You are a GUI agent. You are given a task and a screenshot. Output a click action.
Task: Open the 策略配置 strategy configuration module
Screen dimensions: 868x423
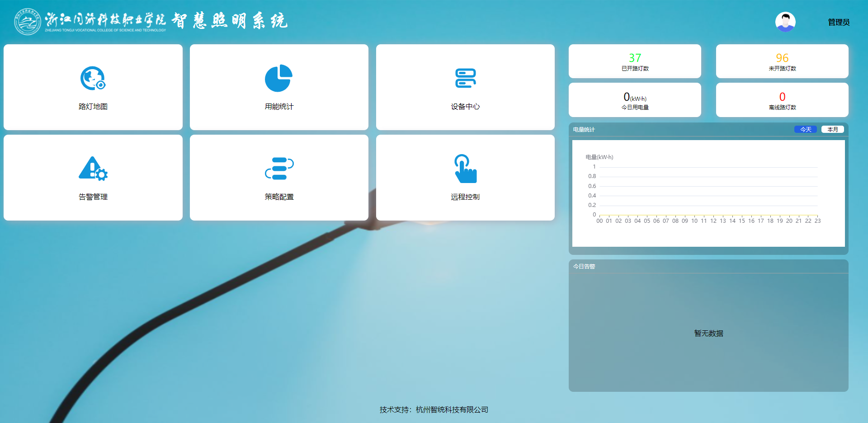click(279, 177)
